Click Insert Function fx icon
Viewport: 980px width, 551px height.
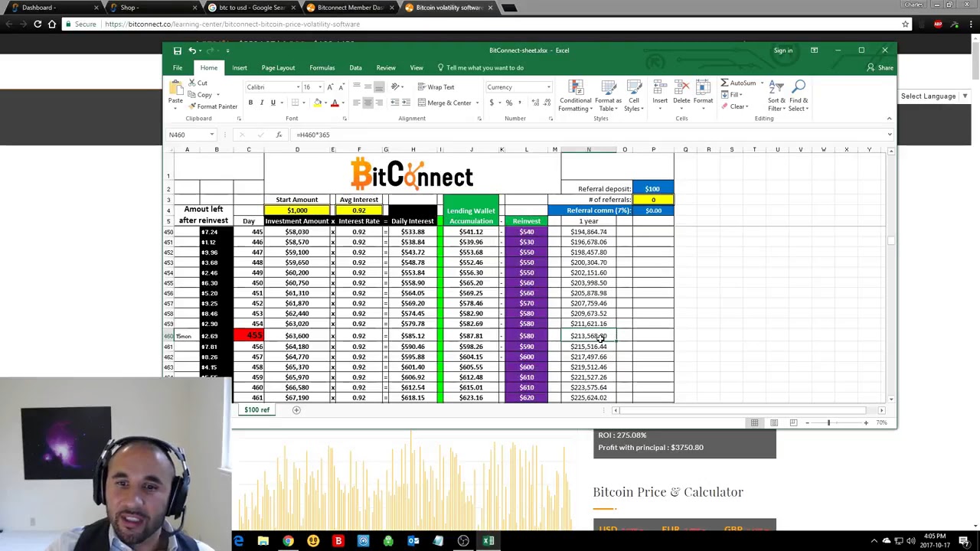pyautogui.click(x=279, y=135)
